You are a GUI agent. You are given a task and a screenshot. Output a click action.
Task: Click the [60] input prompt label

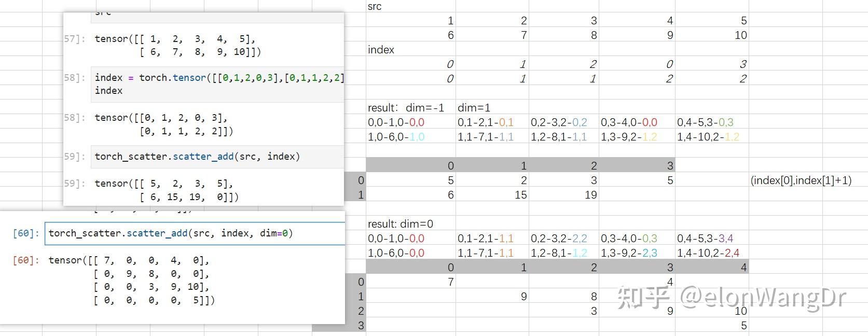[26, 233]
